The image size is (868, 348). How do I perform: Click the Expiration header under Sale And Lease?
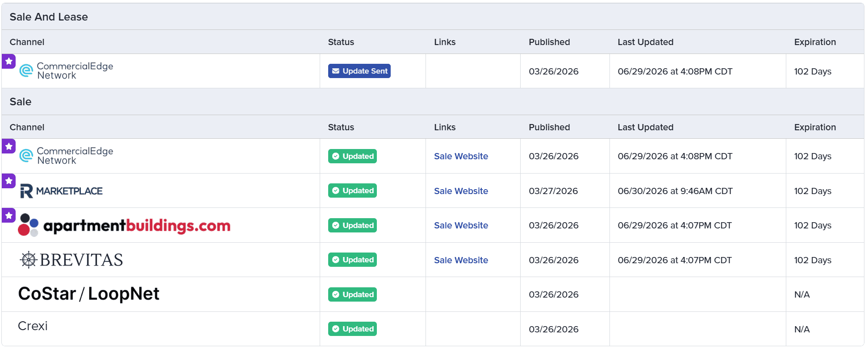[x=815, y=42]
